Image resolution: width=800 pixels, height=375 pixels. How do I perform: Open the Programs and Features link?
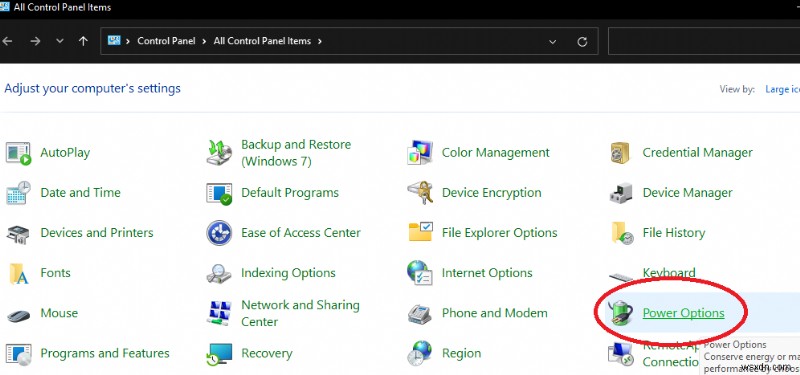(105, 354)
